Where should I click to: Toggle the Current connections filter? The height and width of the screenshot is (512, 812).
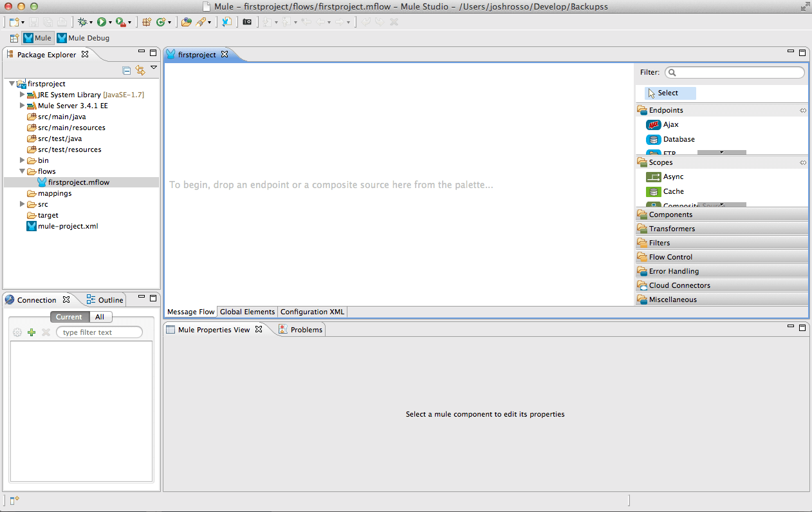tap(69, 317)
